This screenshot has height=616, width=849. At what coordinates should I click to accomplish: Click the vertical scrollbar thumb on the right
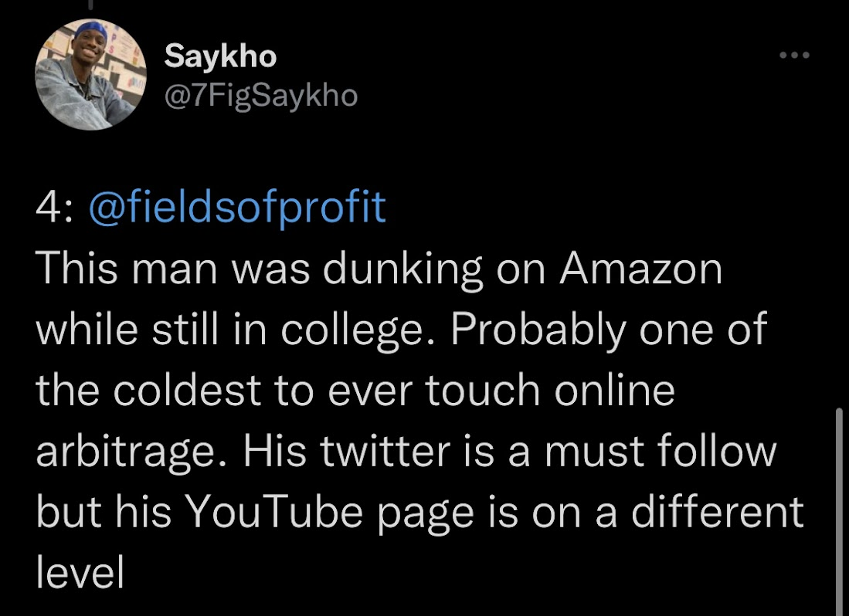coord(839,511)
